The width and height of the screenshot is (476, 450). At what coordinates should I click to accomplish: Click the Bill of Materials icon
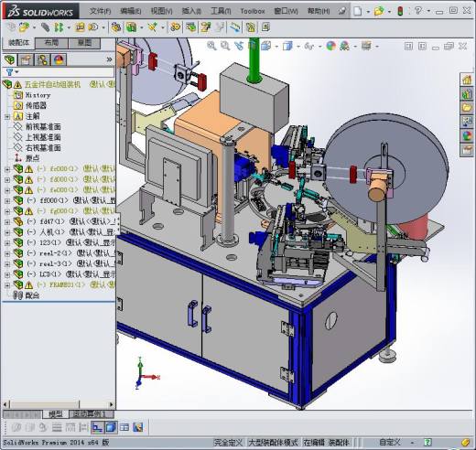(191, 27)
